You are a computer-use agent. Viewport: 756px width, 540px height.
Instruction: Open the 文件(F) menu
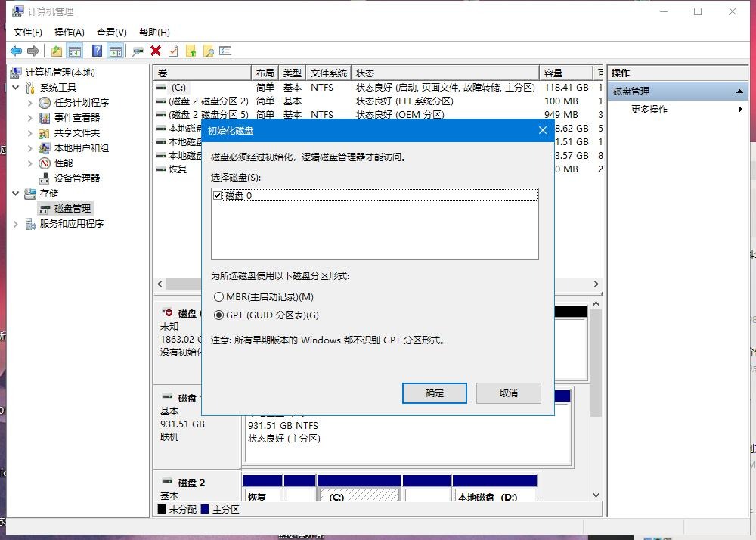[27, 33]
